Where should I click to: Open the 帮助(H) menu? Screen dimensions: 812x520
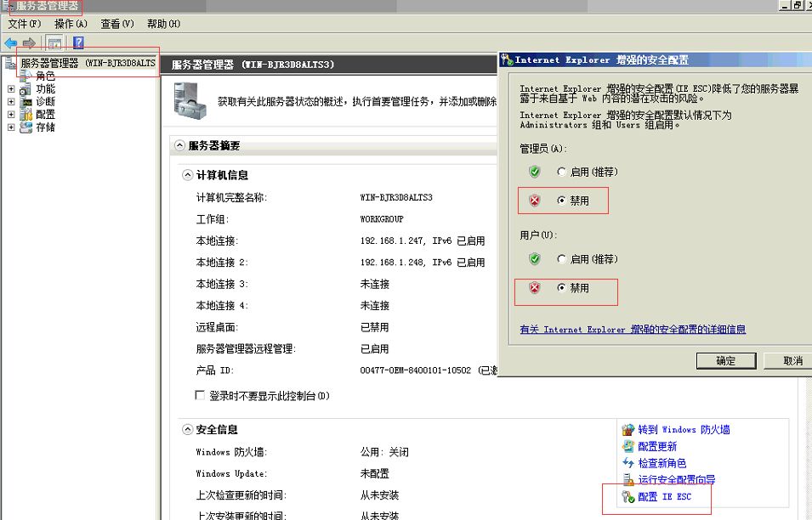click(x=163, y=24)
